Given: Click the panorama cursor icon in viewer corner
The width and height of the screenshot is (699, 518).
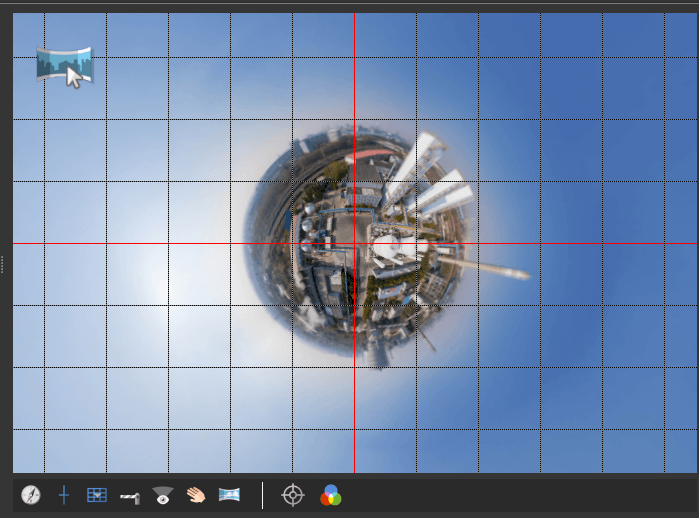Looking at the screenshot, I should 64,67.
